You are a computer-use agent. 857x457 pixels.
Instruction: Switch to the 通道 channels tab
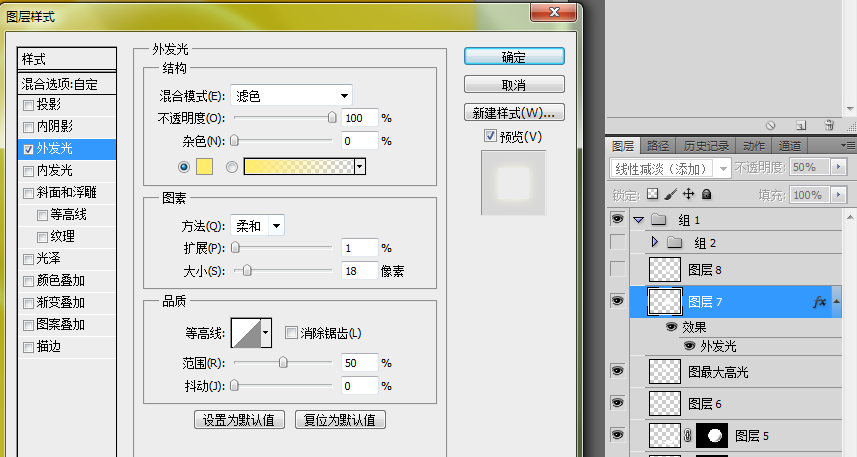(790, 146)
